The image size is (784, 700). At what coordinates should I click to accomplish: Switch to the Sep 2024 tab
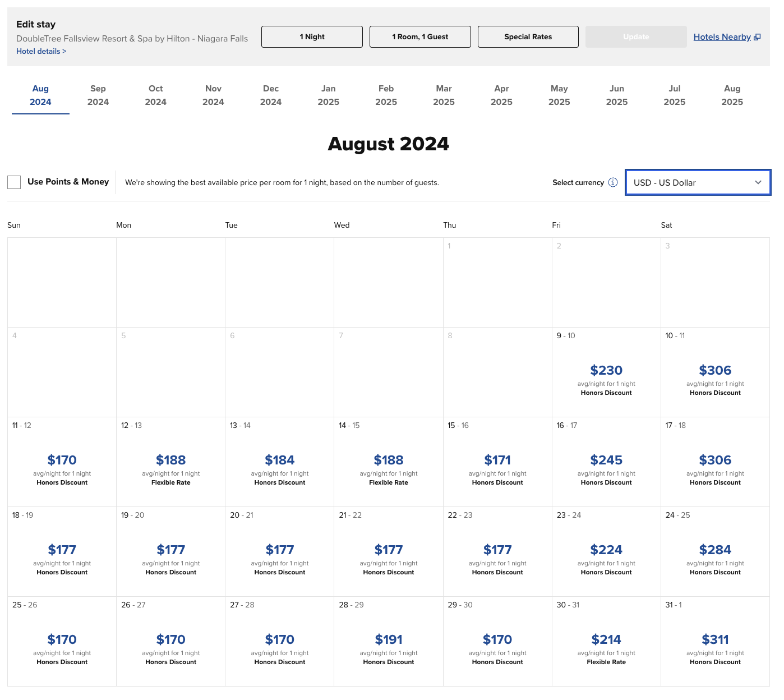[98, 95]
